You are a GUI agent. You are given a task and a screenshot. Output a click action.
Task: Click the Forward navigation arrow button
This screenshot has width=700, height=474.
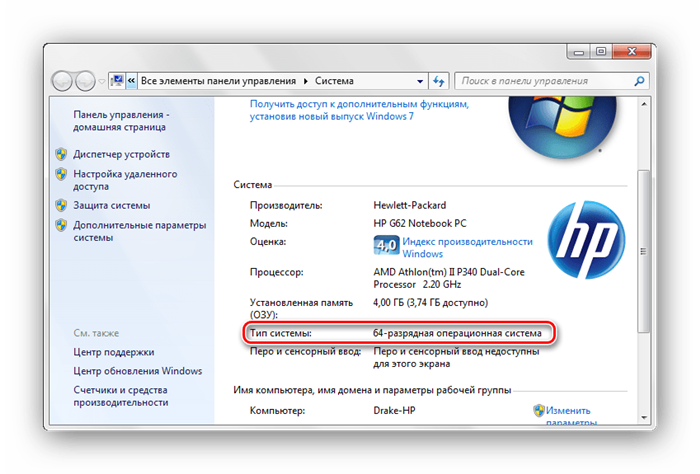85,81
